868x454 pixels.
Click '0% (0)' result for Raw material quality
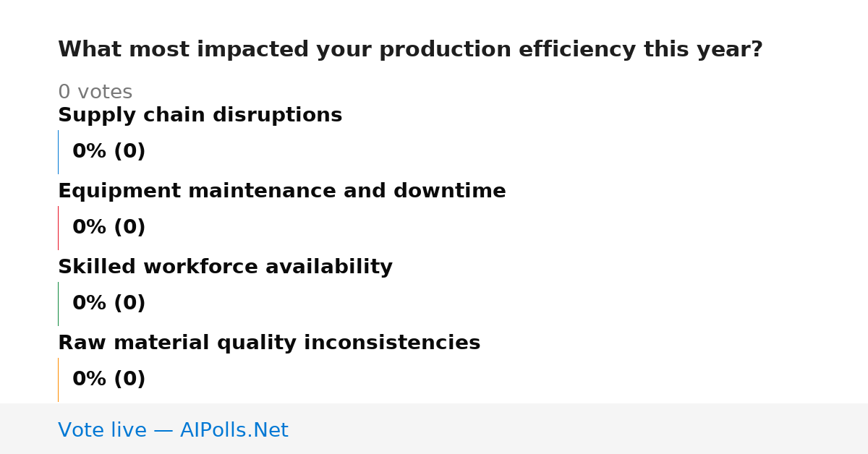pos(109,380)
